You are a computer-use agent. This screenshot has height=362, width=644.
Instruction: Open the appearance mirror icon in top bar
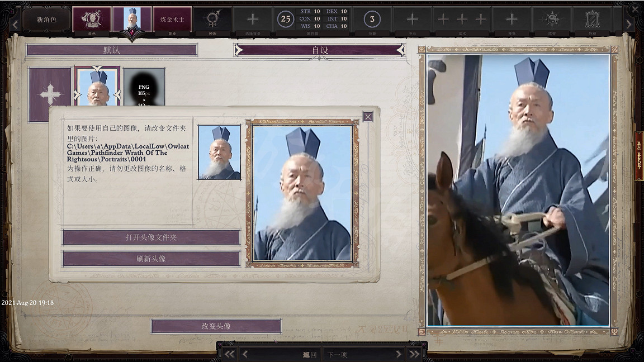click(x=592, y=20)
